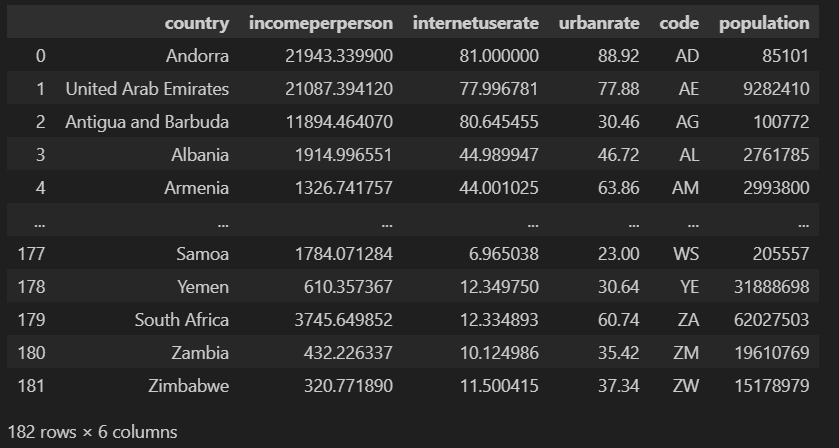The height and width of the screenshot is (448, 839).
Task: Click Yemen's code cell YE
Action: click(689, 287)
